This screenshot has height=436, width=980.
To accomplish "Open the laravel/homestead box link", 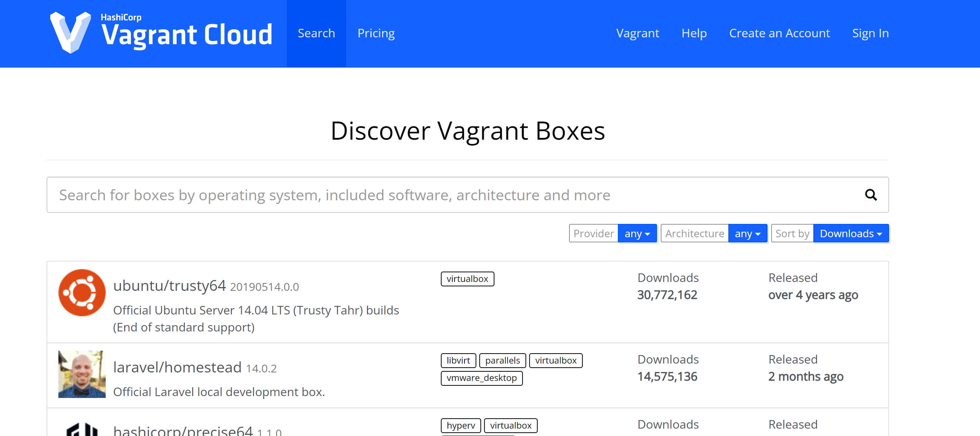I will tap(177, 367).
